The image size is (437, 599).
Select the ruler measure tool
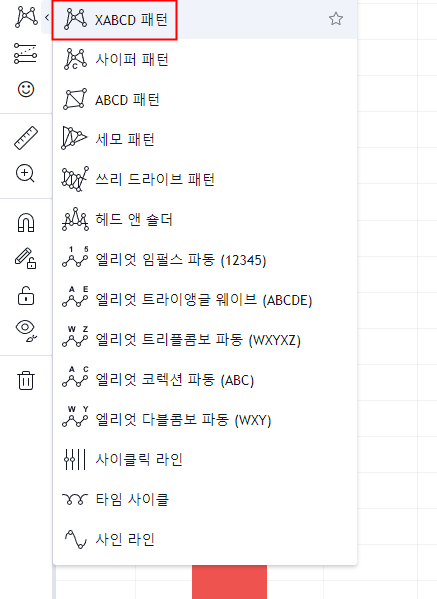(26, 138)
